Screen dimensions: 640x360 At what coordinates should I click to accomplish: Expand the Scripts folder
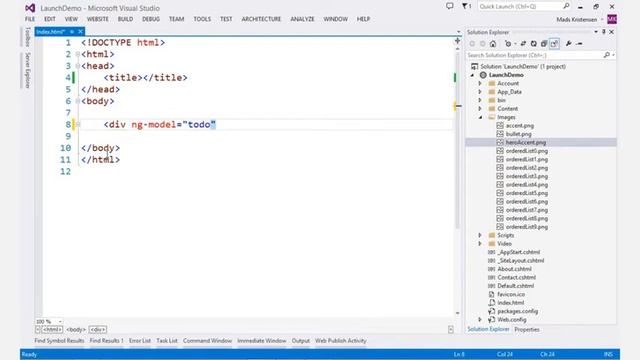[480, 235]
